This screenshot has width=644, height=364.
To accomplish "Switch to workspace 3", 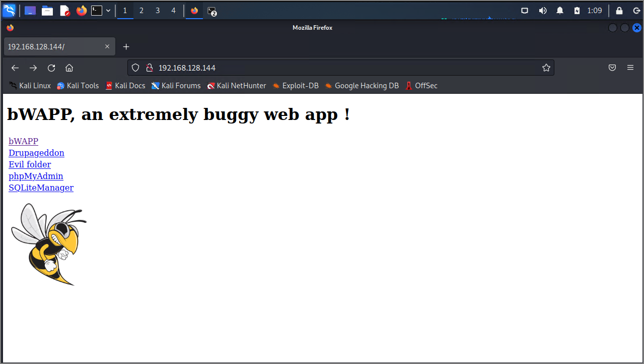I will [158, 10].
